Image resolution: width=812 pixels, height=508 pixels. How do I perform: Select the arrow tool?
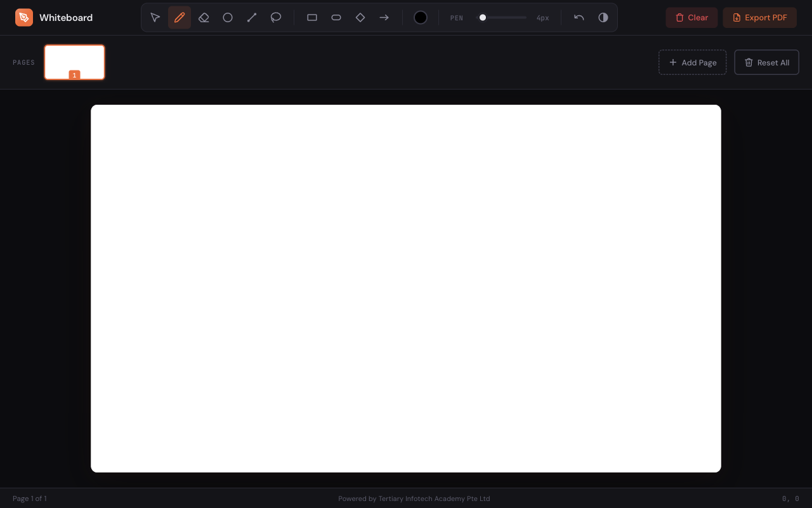[x=384, y=18]
